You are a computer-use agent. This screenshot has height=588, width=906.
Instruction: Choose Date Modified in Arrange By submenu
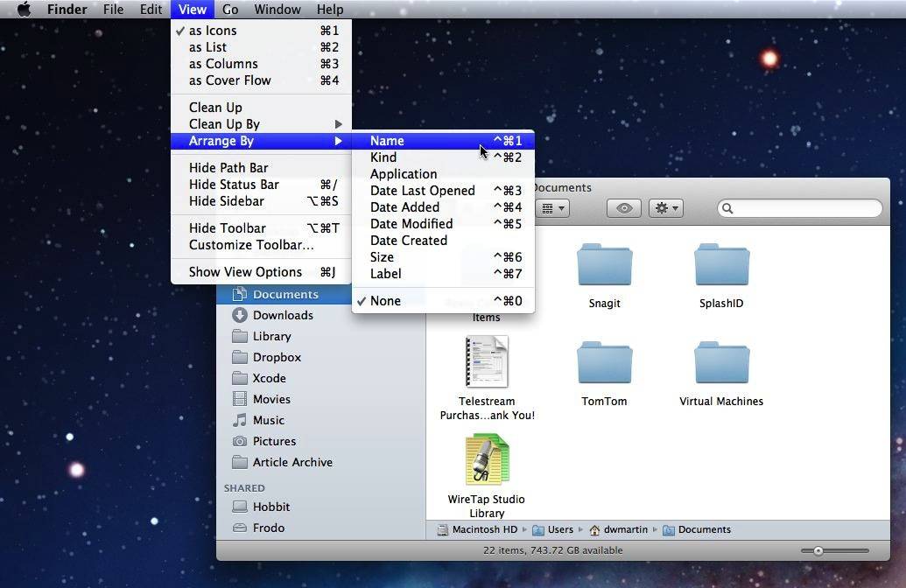[411, 224]
